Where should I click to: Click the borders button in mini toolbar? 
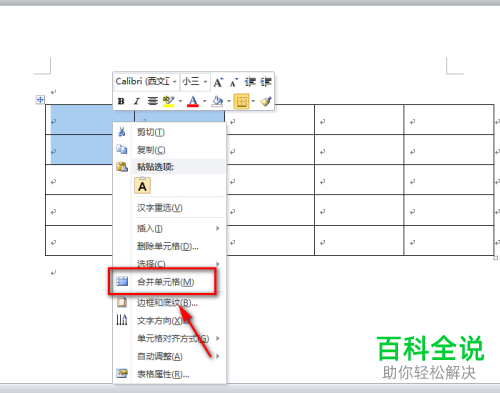click(x=242, y=101)
